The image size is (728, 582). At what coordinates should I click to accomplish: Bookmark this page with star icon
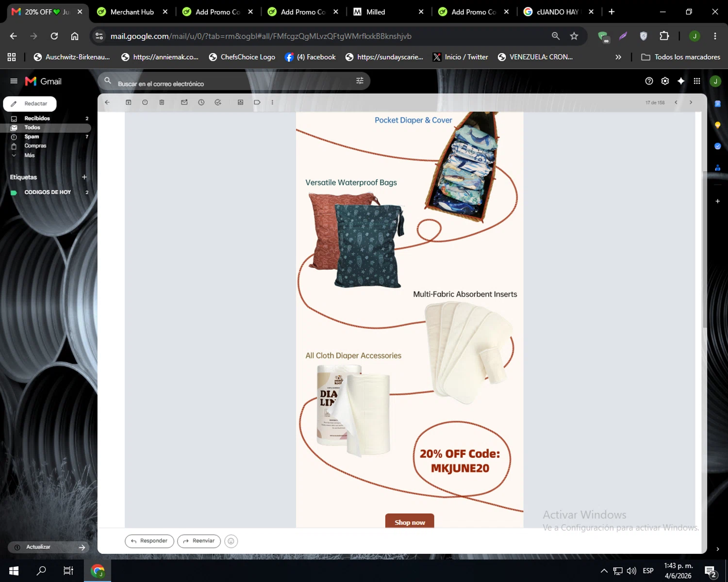point(574,36)
